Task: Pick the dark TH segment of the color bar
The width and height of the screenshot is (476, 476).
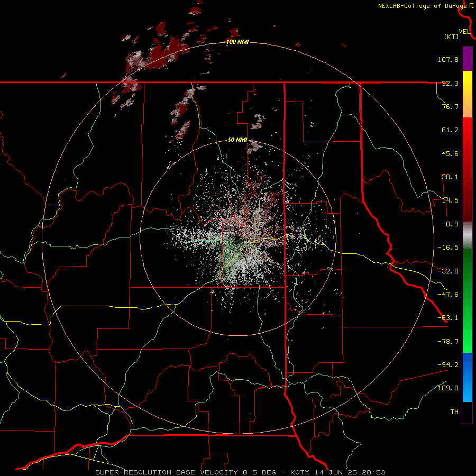Action: 467,412
